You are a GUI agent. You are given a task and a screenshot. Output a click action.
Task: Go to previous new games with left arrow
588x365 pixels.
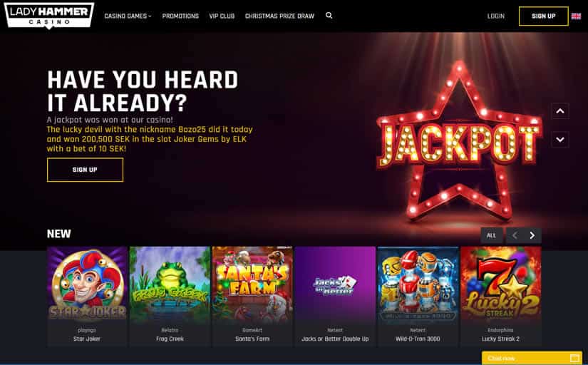click(515, 235)
